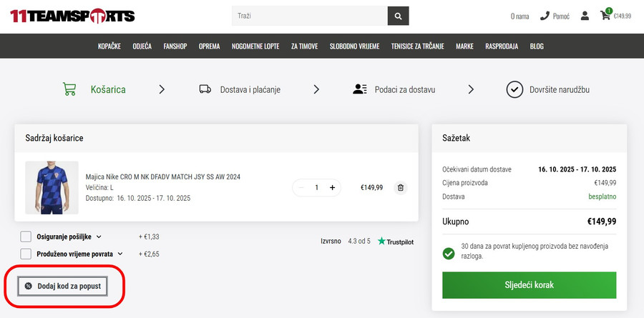Viewport: 644px width, 318px height.
Task: Open the shopping cart icon in header
Action: click(606, 15)
